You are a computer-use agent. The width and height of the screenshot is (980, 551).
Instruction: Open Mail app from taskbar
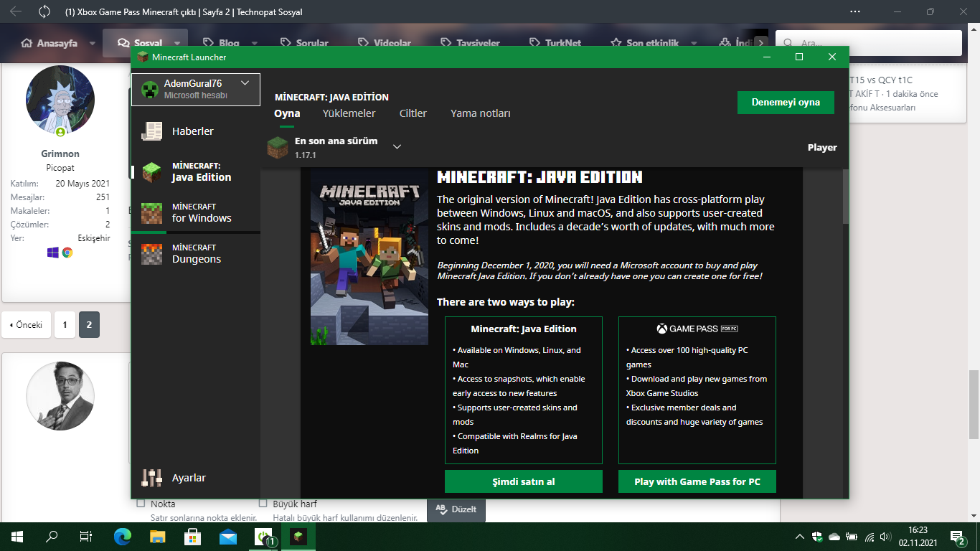[228, 536]
